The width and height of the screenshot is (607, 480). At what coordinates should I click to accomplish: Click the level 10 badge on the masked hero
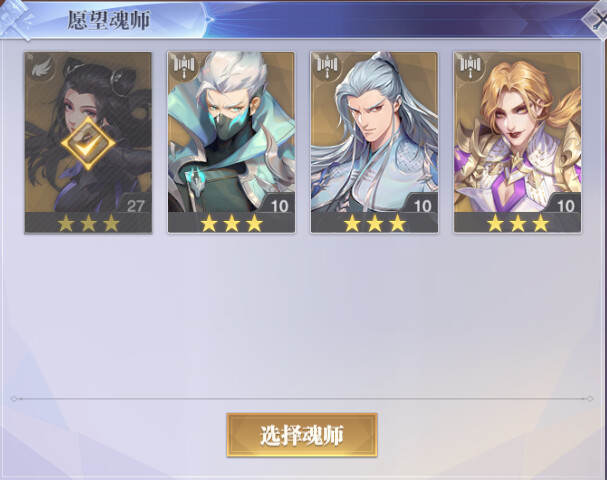pyautogui.click(x=279, y=206)
